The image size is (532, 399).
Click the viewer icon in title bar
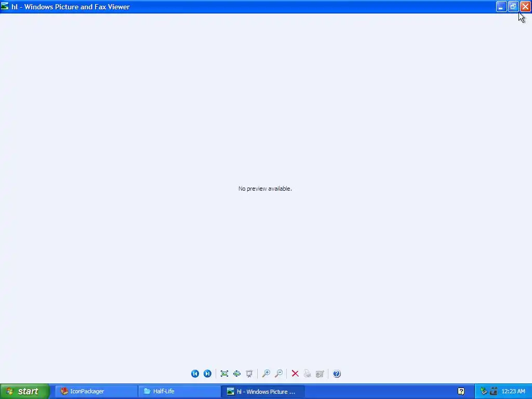[4, 6]
